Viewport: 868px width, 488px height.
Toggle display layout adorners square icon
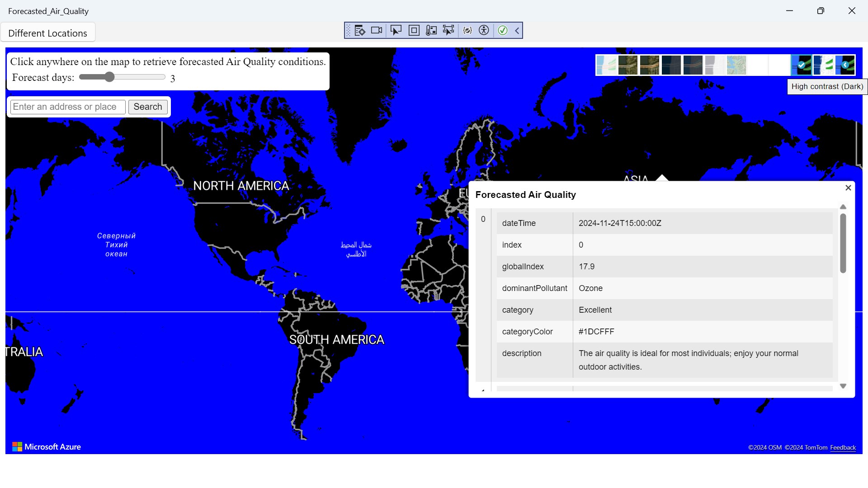414,30
